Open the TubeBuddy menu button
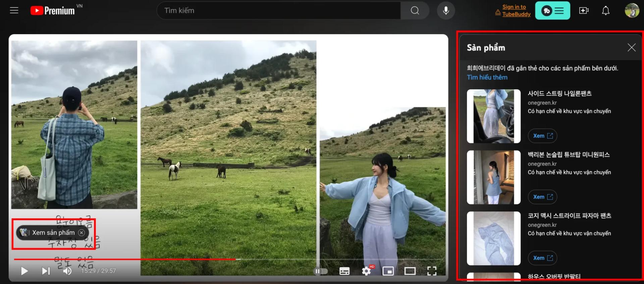The height and width of the screenshot is (284, 644). (552, 10)
